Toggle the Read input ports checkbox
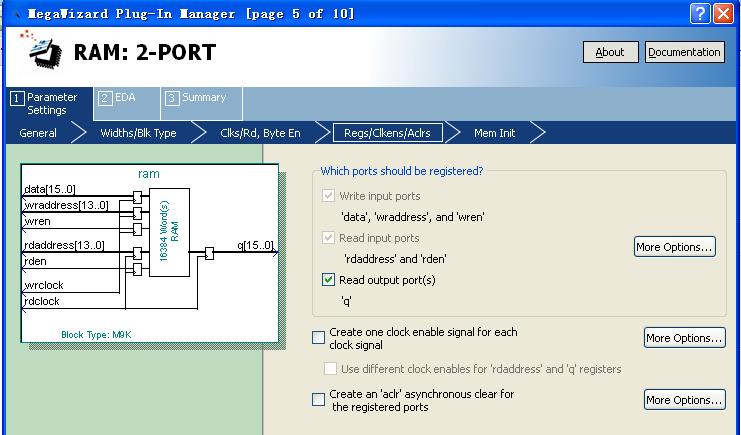Image resolution: width=741 pixels, height=435 pixels. (x=328, y=237)
